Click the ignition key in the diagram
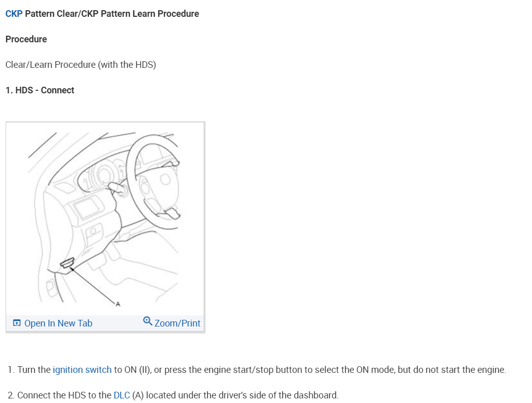The image size is (532, 403). pyautogui.click(x=117, y=188)
